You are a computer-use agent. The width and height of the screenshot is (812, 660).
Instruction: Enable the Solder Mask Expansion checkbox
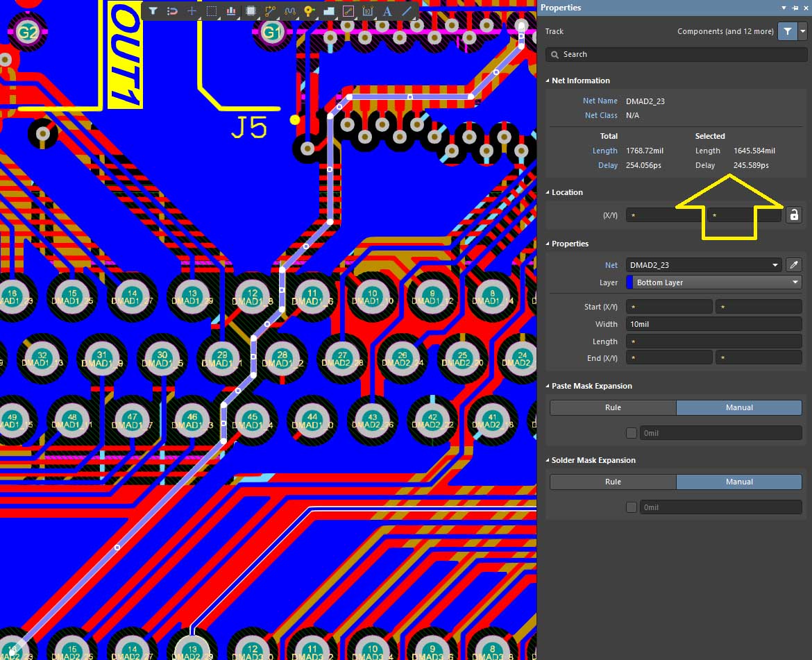tap(631, 507)
